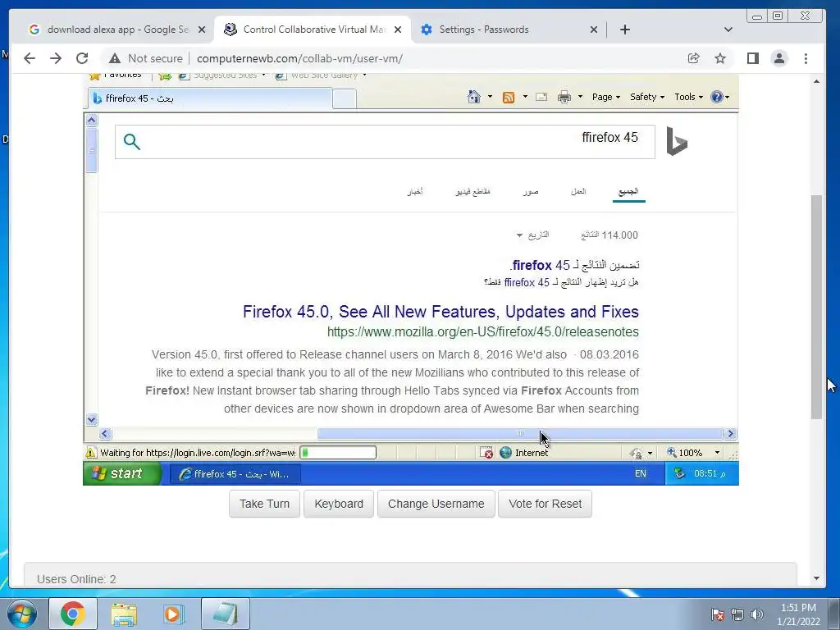Click IE Print icon
The image size is (840, 630).
coord(564,97)
